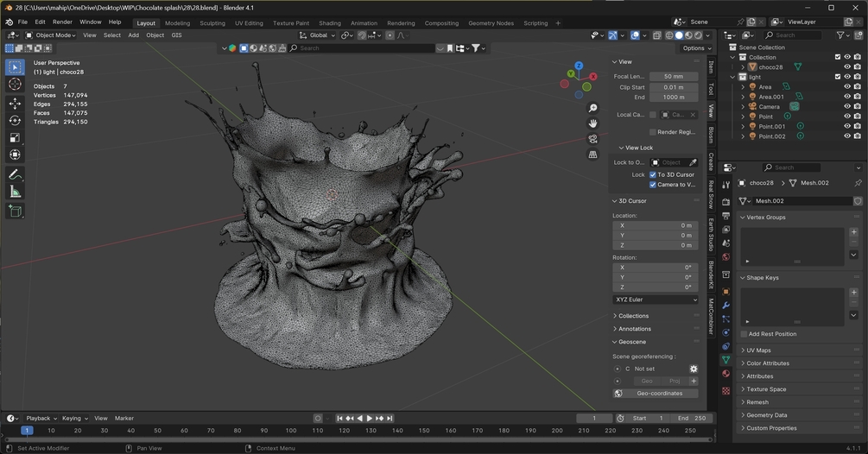Image resolution: width=868 pixels, height=454 pixels.
Task: Enable the Render Region checkbox
Action: [652, 132]
